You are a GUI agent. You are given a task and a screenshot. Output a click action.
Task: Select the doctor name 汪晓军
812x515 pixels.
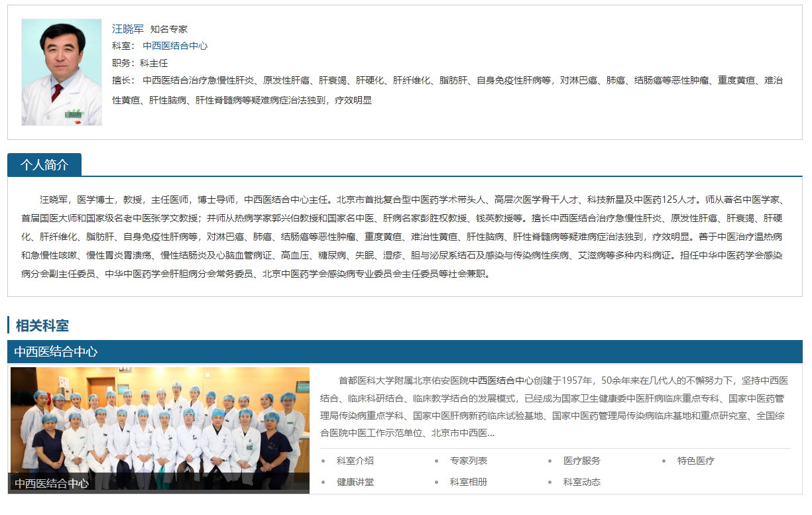pos(128,29)
